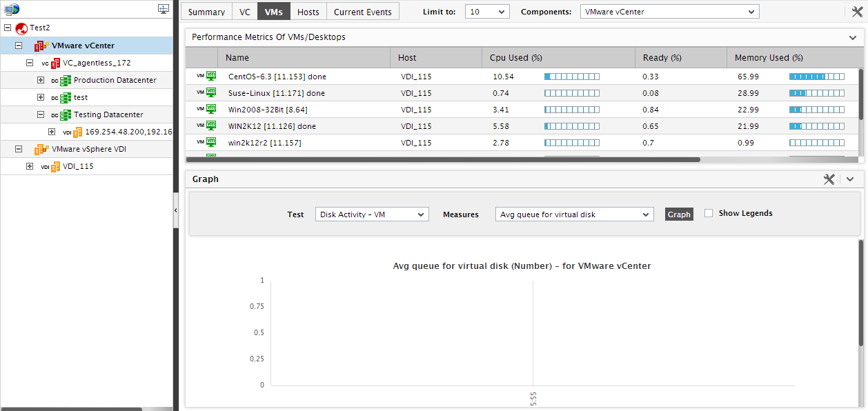Collapse the Test2 tree node

pos(8,28)
